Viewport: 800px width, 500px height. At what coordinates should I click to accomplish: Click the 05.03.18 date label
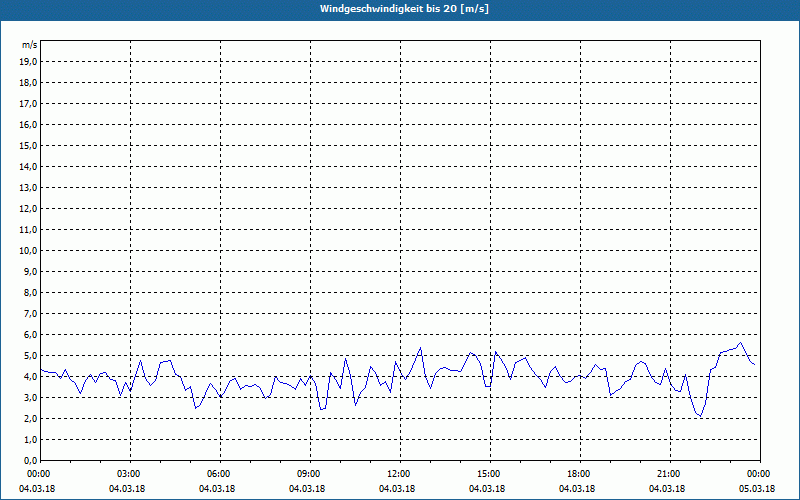[x=757, y=489]
